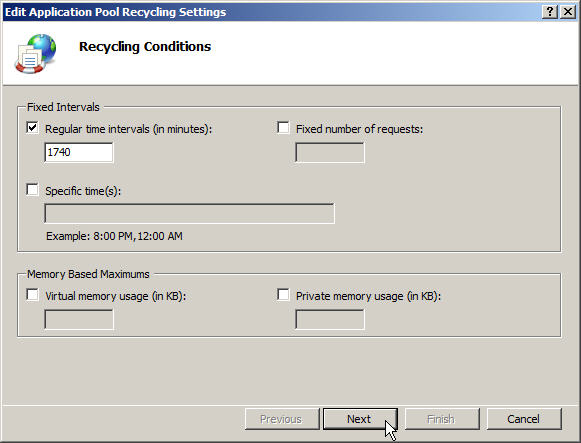Click the Finish button
Viewport: 581px width, 443px height.
click(x=442, y=419)
